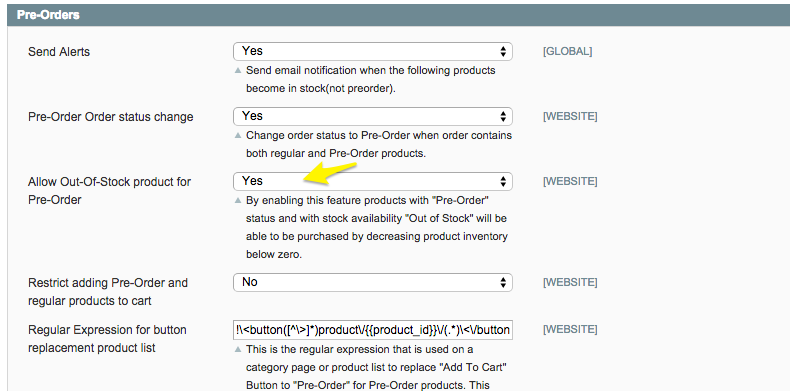
Task: Click the hint triangle under Allow Out-Of-Stock
Action: pyautogui.click(x=238, y=201)
